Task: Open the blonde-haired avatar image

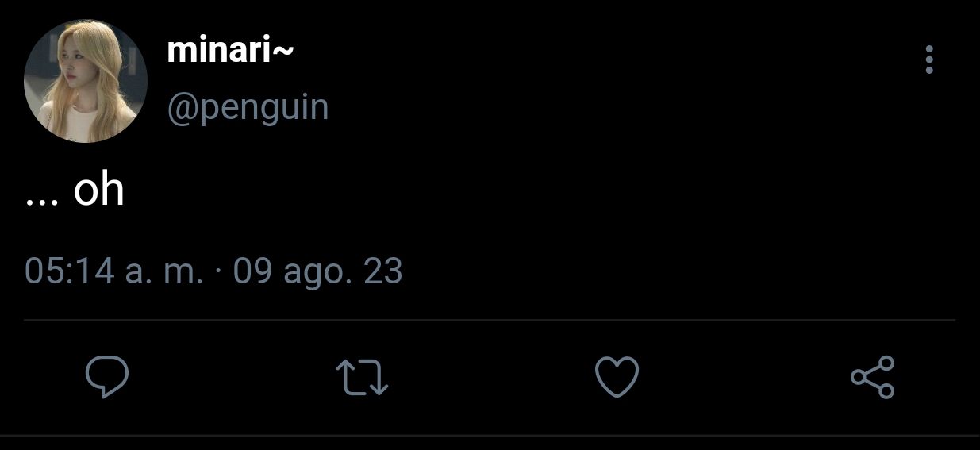Action: tap(86, 81)
